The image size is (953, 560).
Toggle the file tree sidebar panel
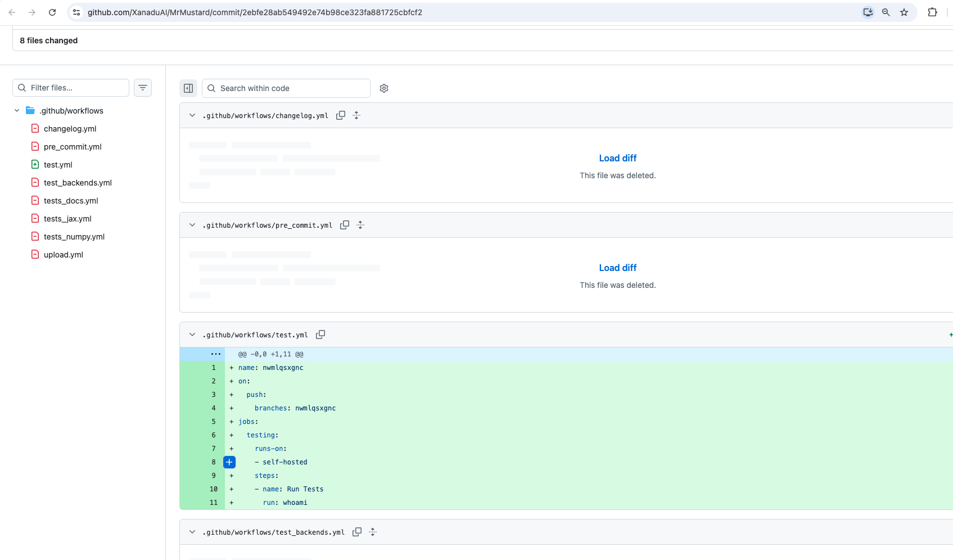click(x=188, y=88)
